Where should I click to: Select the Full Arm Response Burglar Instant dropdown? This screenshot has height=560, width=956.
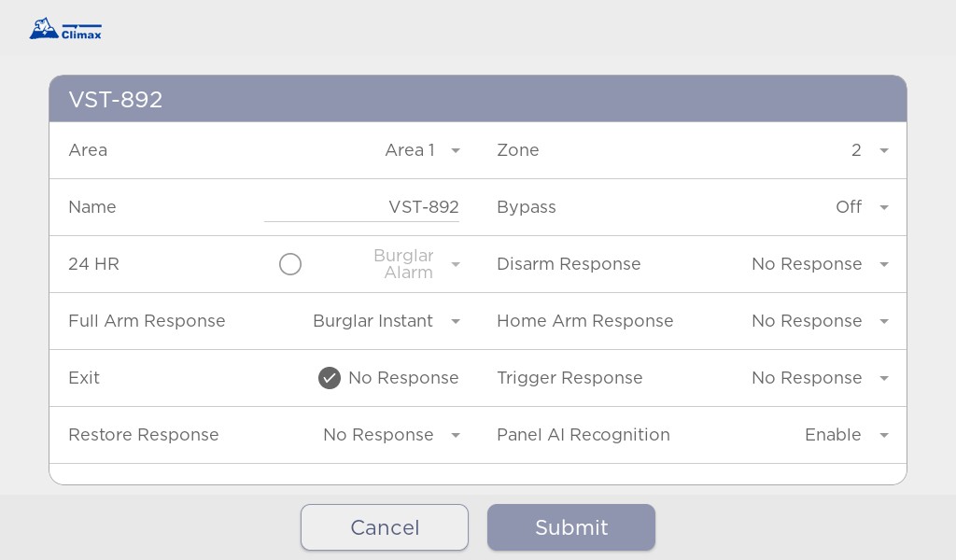387,321
